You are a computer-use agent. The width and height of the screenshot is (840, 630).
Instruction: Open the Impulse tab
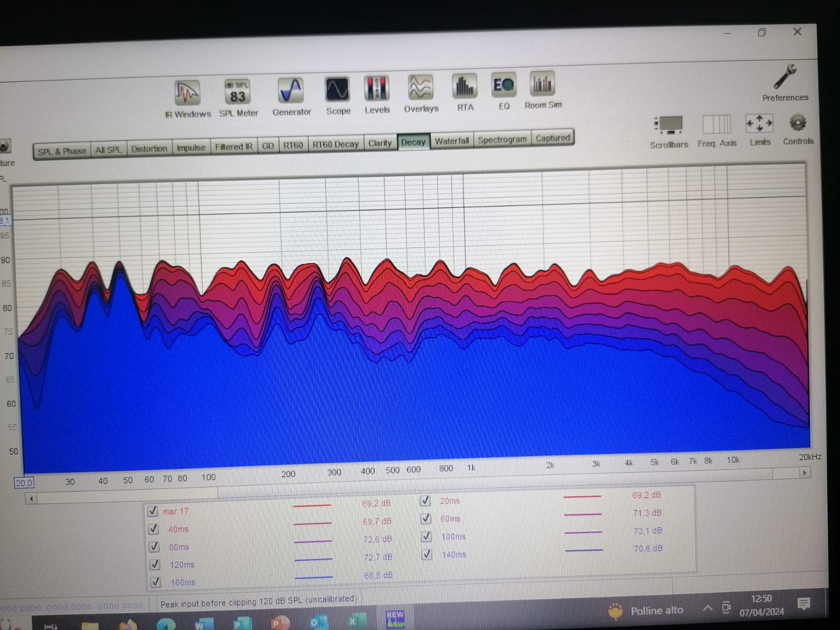point(191,148)
